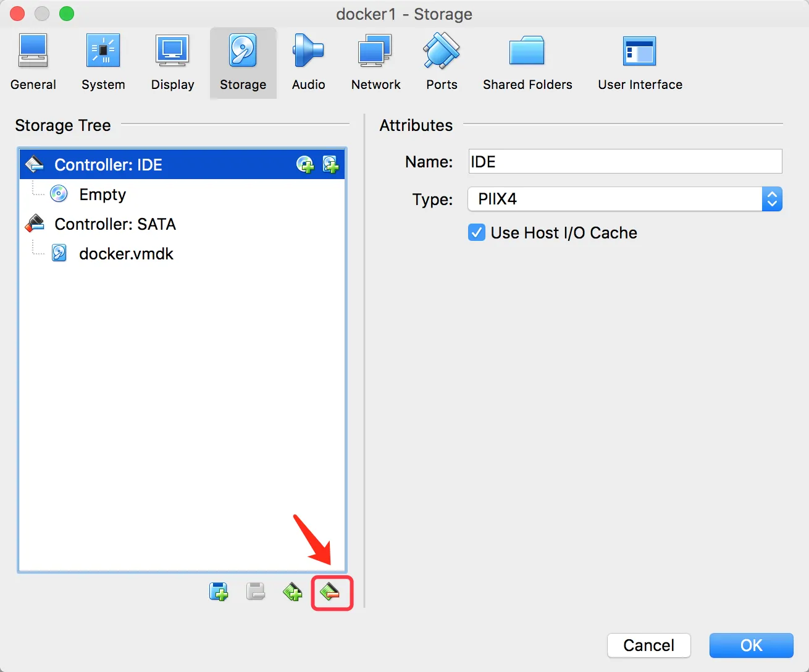Image resolution: width=809 pixels, height=672 pixels.
Task: Click the controller Name input field
Action: click(x=625, y=162)
